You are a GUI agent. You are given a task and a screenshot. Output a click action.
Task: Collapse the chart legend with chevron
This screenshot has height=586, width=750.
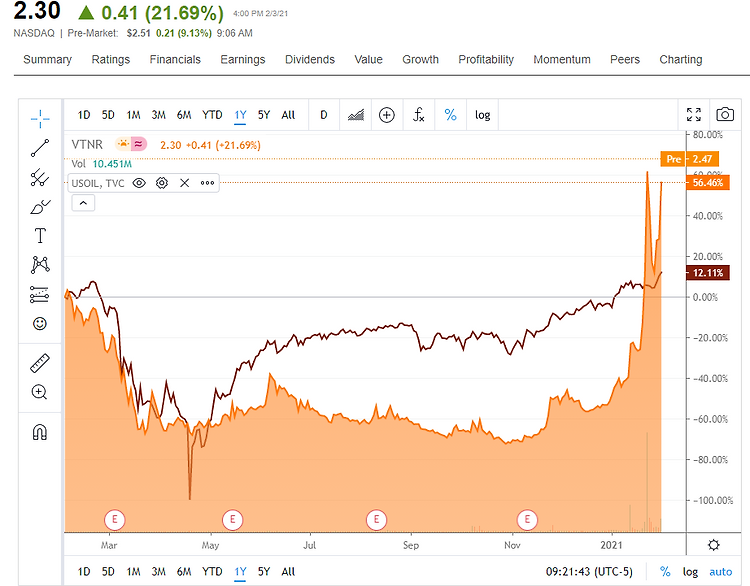(x=83, y=203)
